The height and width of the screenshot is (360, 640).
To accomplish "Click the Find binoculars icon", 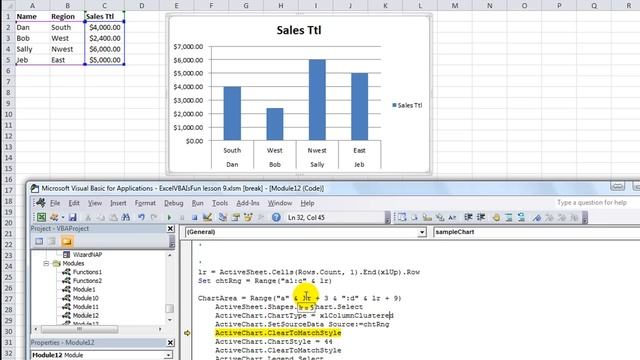I will (126, 218).
